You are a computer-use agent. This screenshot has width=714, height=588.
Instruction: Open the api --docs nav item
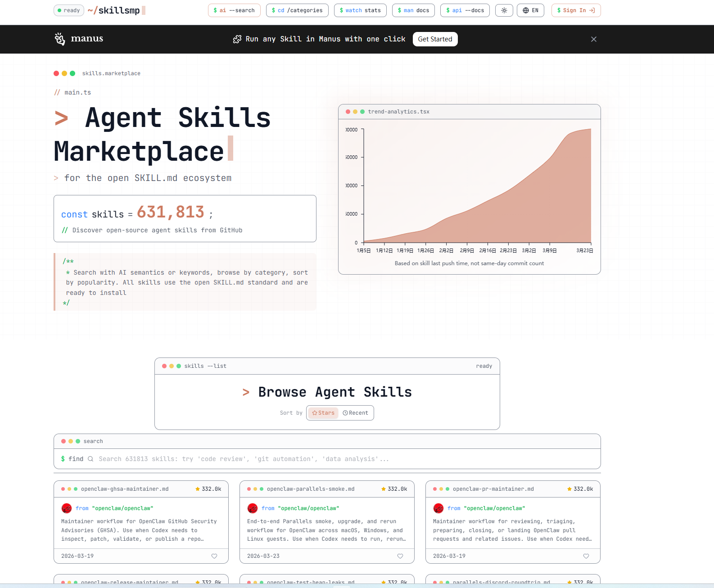click(x=465, y=10)
